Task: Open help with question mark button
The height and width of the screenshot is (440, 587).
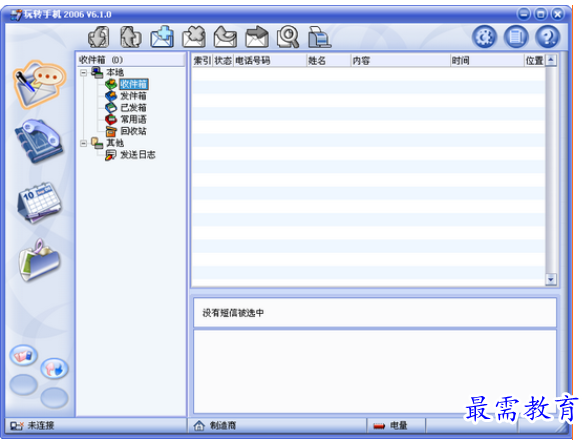Action: click(548, 37)
